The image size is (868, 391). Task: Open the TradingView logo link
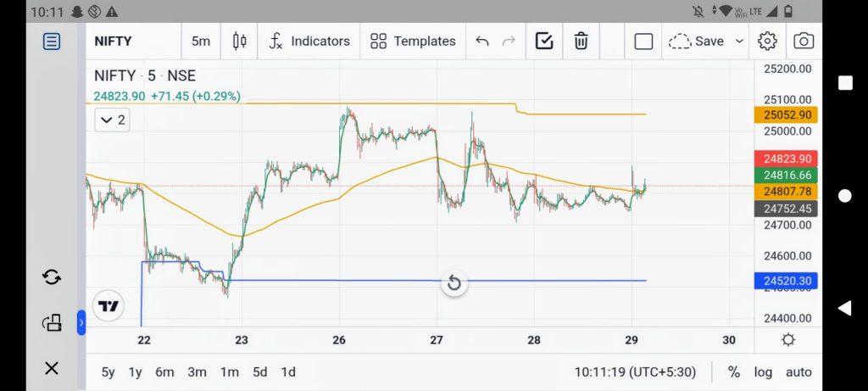click(x=108, y=306)
